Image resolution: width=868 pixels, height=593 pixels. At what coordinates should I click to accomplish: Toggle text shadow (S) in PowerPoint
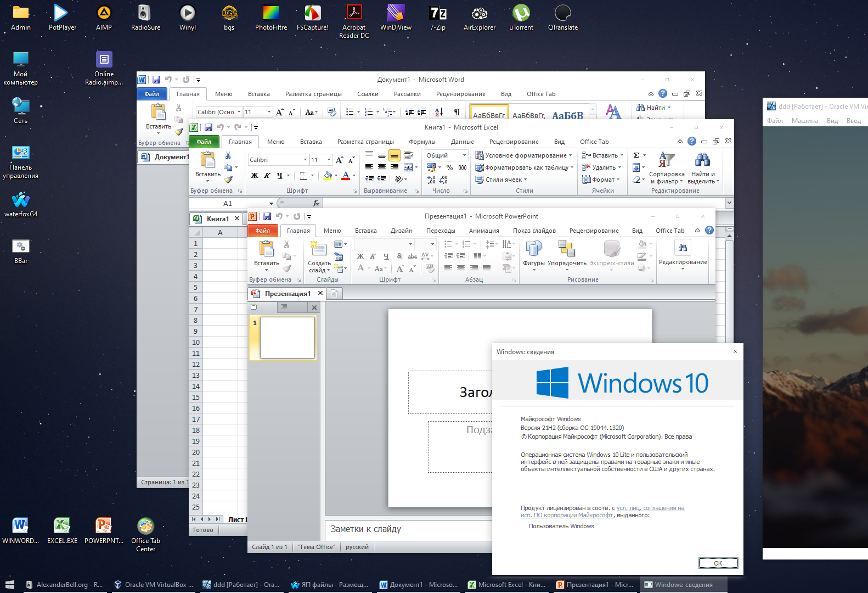tap(399, 256)
